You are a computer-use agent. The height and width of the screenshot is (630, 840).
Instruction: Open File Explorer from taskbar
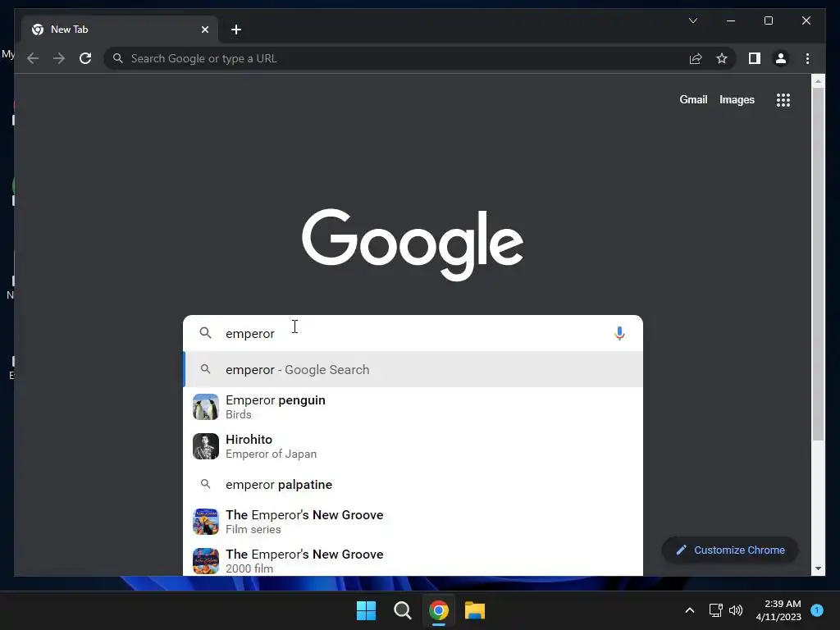click(x=475, y=610)
